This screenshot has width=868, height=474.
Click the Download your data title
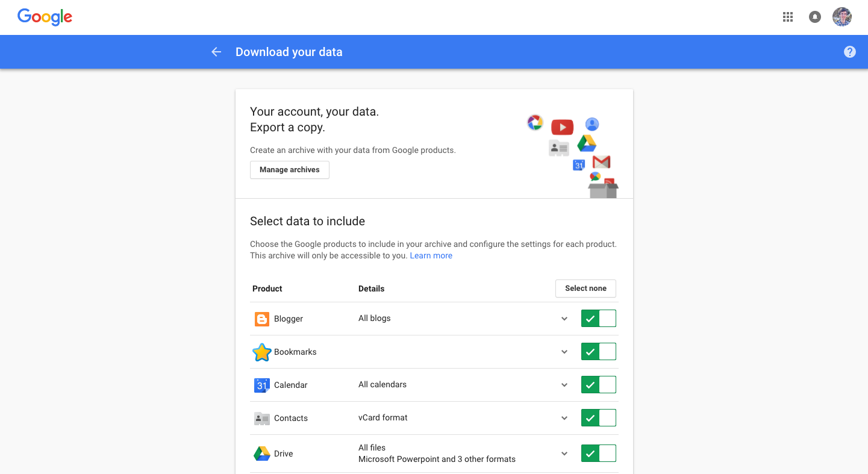pyautogui.click(x=289, y=52)
